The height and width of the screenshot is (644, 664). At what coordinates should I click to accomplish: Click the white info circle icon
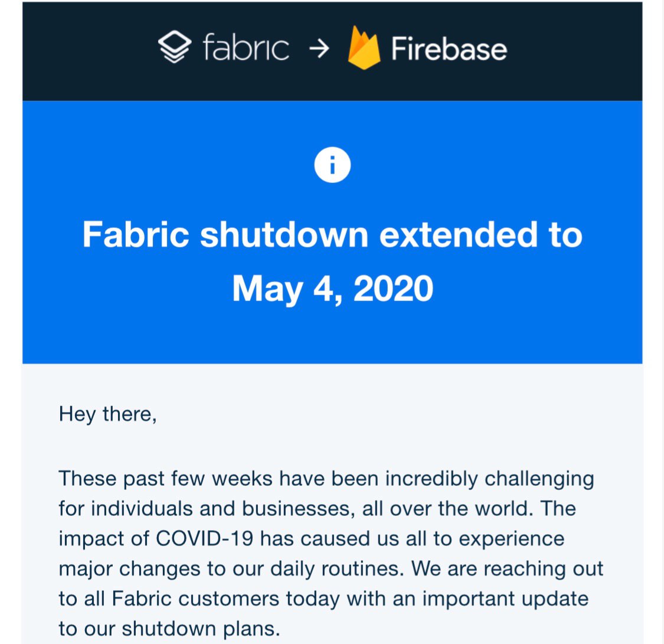[x=332, y=166]
